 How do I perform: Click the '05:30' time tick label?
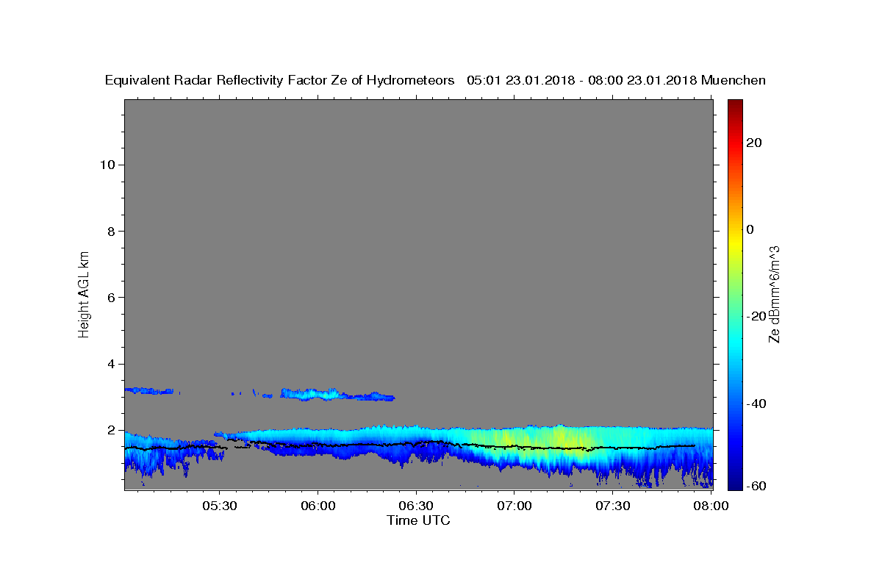pos(219,506)
